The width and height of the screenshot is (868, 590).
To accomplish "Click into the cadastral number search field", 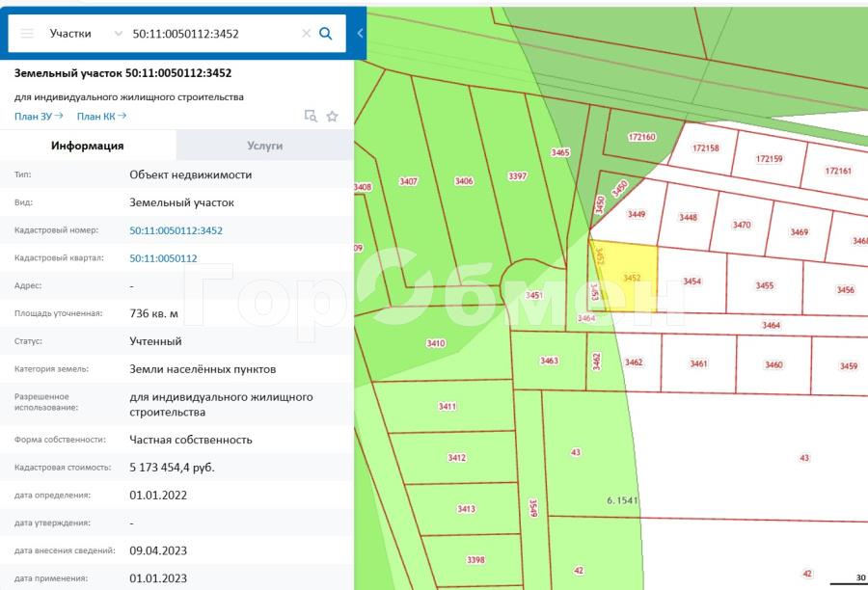I will click(x=213, y=34).
